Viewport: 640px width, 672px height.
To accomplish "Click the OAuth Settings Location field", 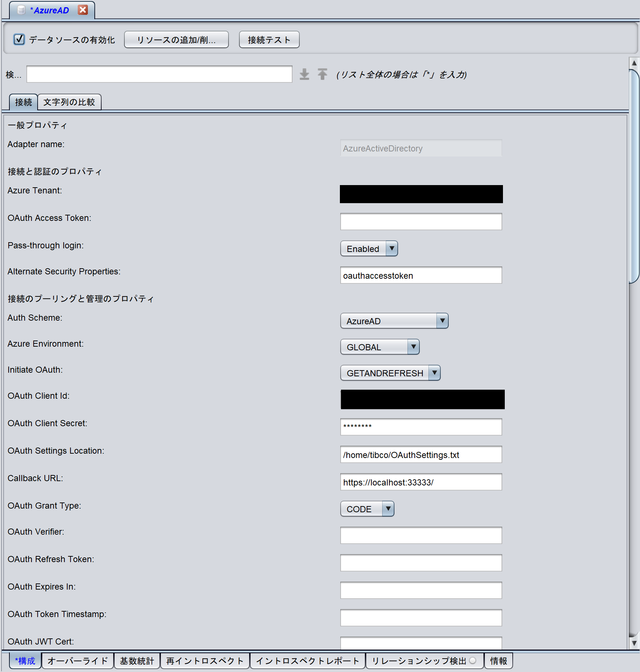I will pos(421,454).
